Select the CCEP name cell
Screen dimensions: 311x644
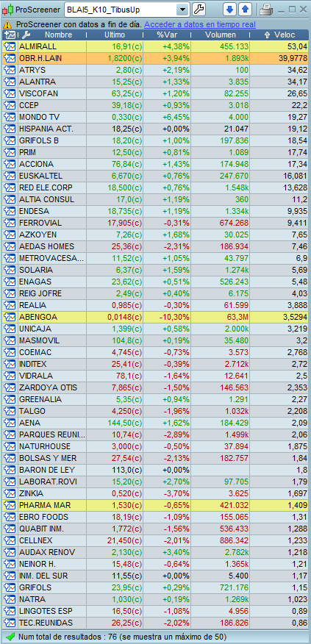[x=51, y=105]
